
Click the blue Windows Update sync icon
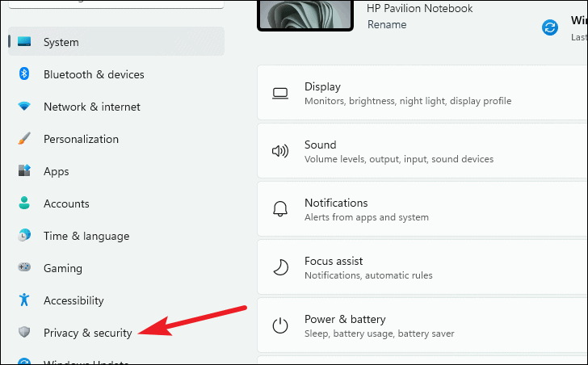(x=550, y=27)
